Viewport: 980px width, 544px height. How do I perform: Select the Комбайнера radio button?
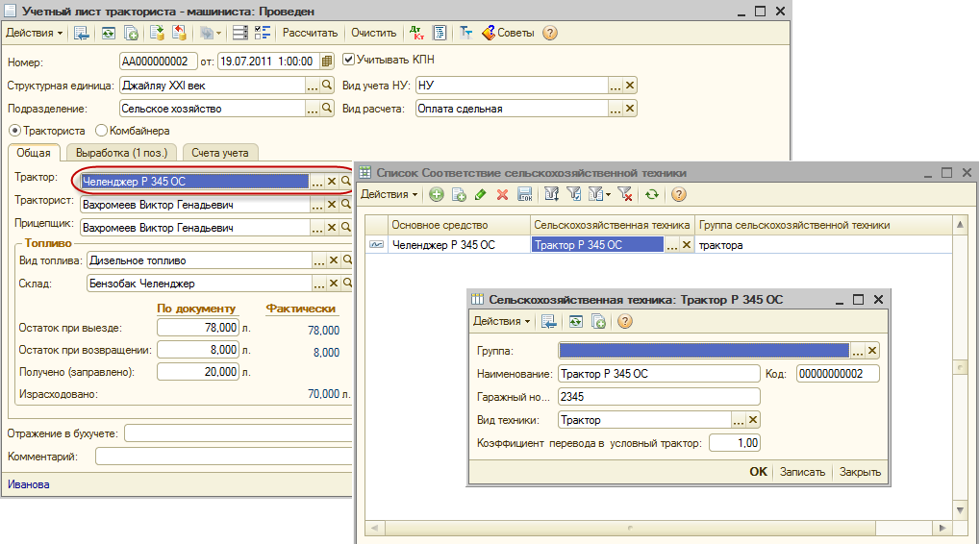(101, 131)
